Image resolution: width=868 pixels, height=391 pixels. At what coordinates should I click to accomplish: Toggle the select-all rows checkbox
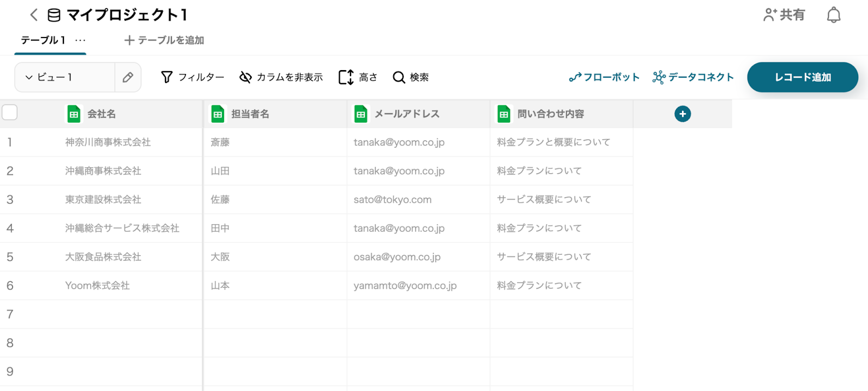(10, 112)
